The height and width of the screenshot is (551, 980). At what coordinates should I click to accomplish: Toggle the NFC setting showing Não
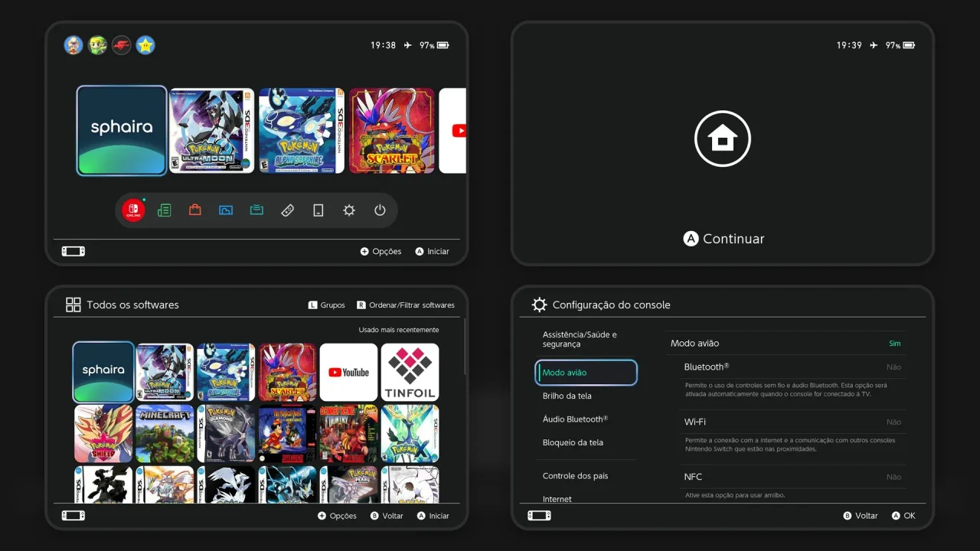point(792,477)
